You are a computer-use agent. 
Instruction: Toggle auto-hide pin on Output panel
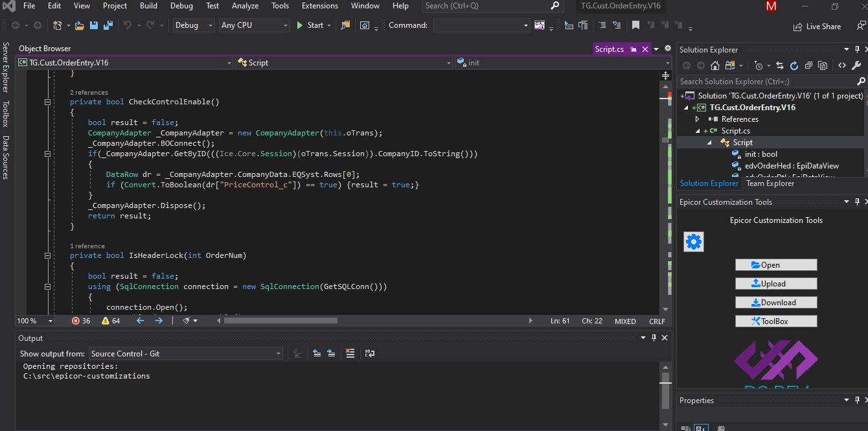point(654,338)
